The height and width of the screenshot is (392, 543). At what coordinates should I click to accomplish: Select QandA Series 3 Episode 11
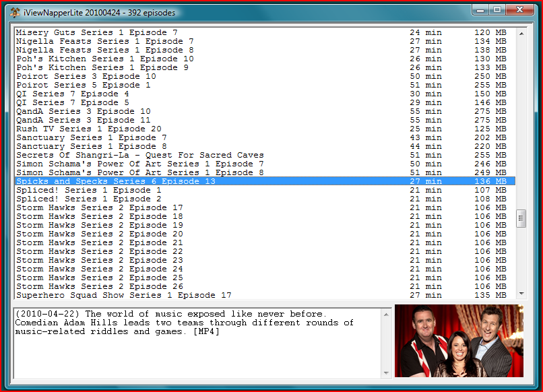pos(265,120)
